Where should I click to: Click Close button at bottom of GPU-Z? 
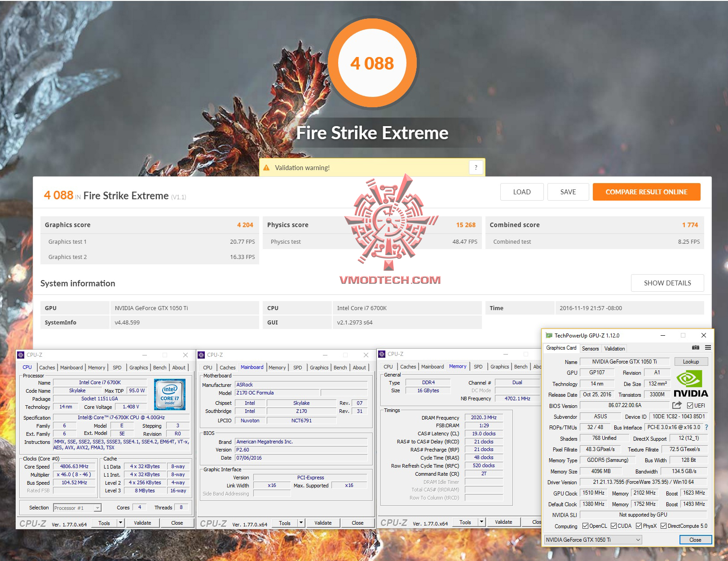click(695, 540)
